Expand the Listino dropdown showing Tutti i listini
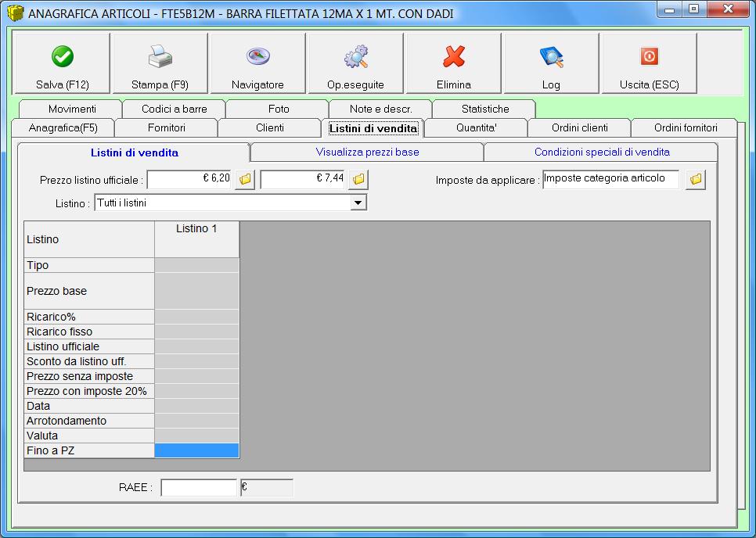Screen dimensions: 756x538 tap(358, 203)
